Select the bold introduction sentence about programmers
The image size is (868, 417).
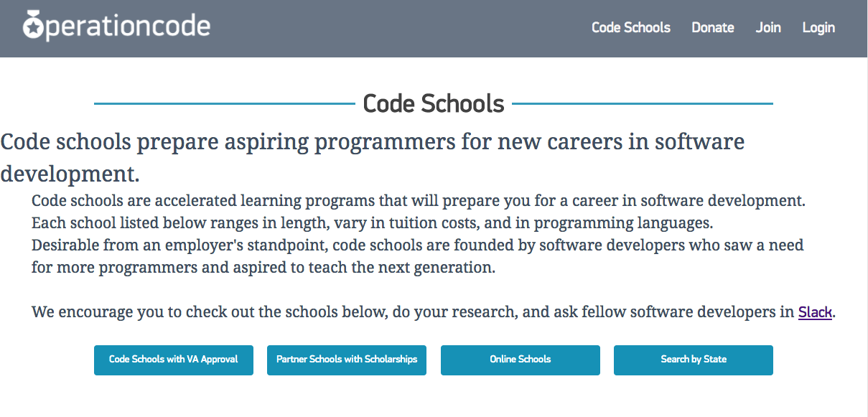(372, 142)
